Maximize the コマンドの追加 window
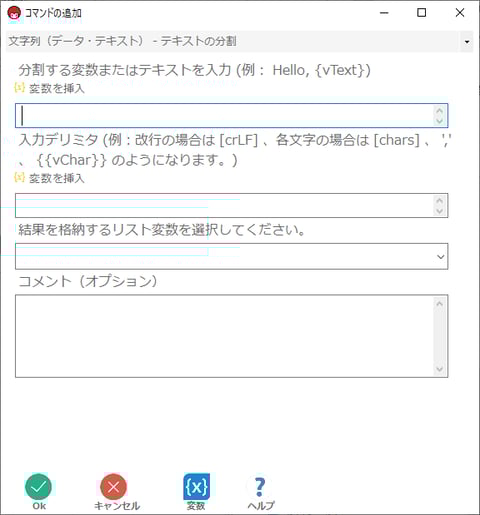Viewport: 480px width, 515px height. pyautogui.click(x=422, y=13)
